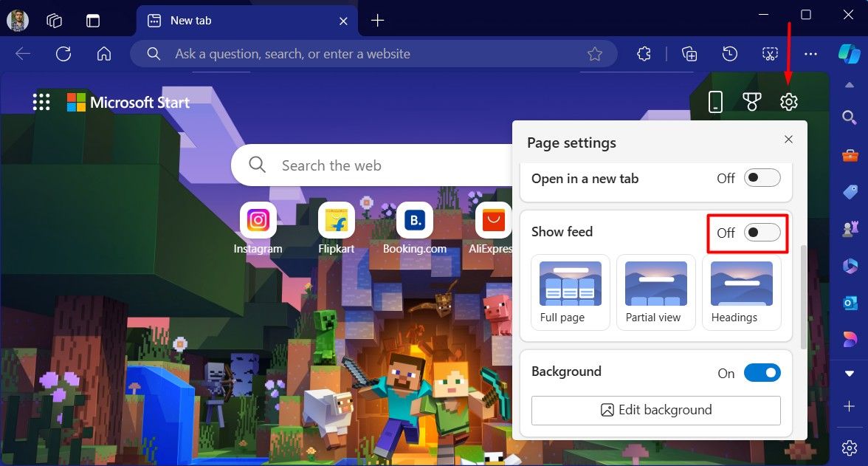The height and width of the screenshot is (466, 868).
Task: Click the Search the web box
Action: (372, 165)
